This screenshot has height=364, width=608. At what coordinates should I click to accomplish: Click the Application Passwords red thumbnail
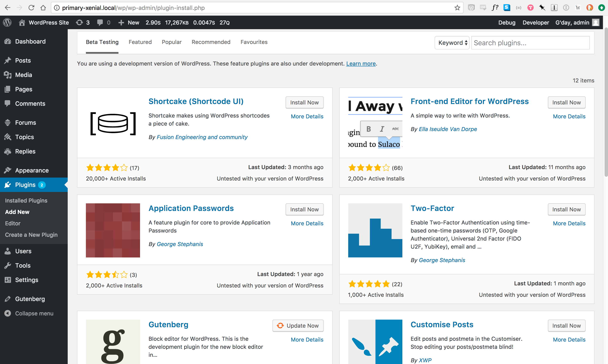click(113, 230)
